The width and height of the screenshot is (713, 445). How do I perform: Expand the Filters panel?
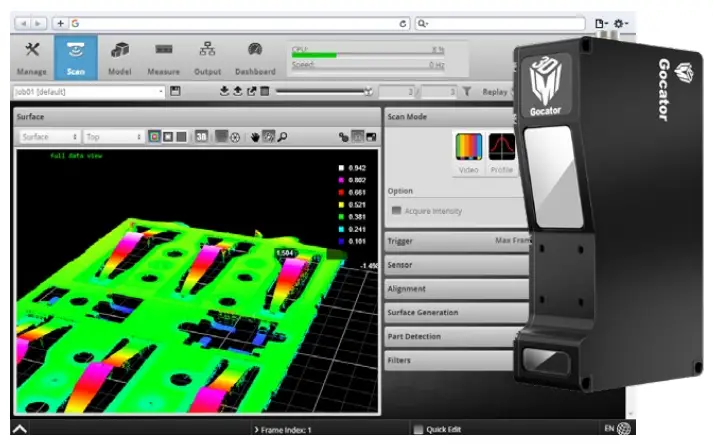[x=450, y=360]
